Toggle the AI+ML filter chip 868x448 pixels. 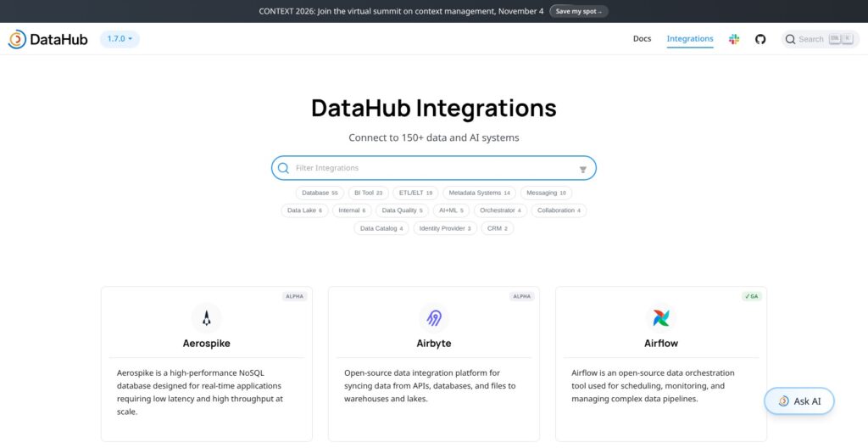[451, 210]
